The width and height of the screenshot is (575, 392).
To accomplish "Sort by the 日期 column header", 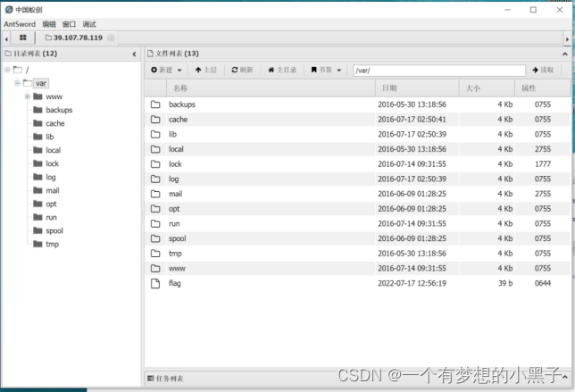I will tap(417, 88).
